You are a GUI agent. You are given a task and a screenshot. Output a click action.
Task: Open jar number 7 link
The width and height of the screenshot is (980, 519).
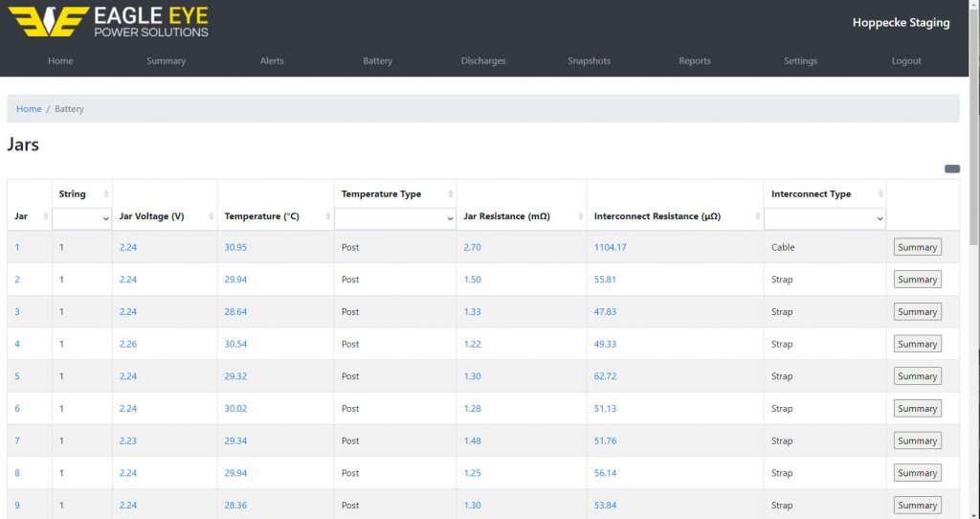(x=17, y=440)
